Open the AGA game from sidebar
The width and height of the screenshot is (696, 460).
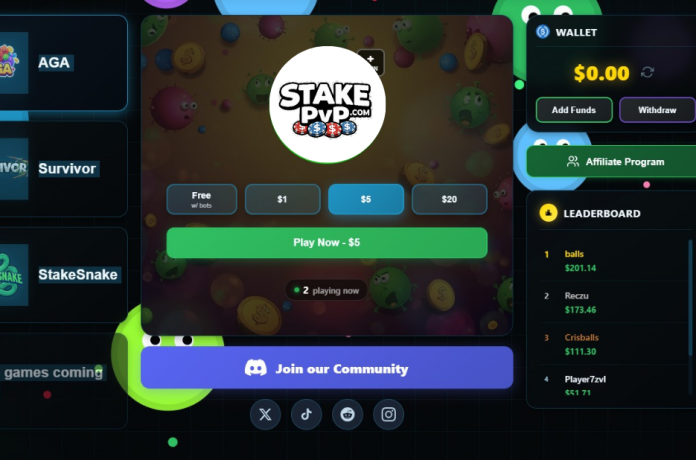[x=63, y=63]
